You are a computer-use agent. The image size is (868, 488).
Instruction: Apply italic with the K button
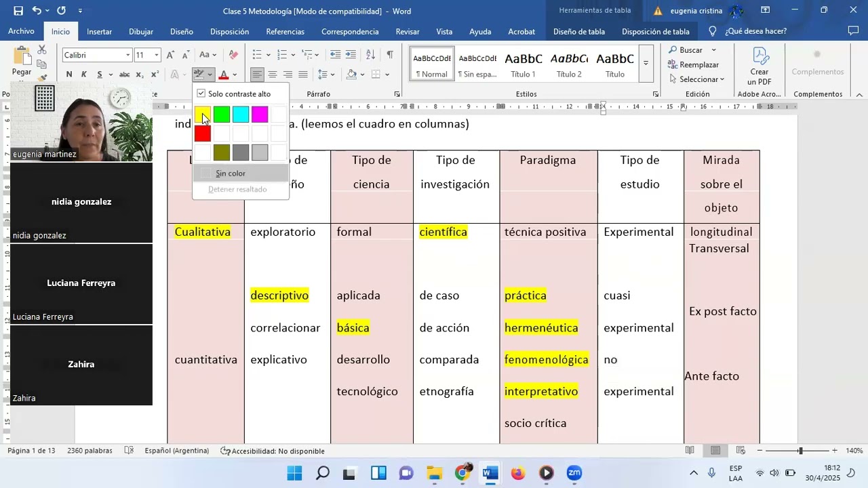click(x=84, y=75)
